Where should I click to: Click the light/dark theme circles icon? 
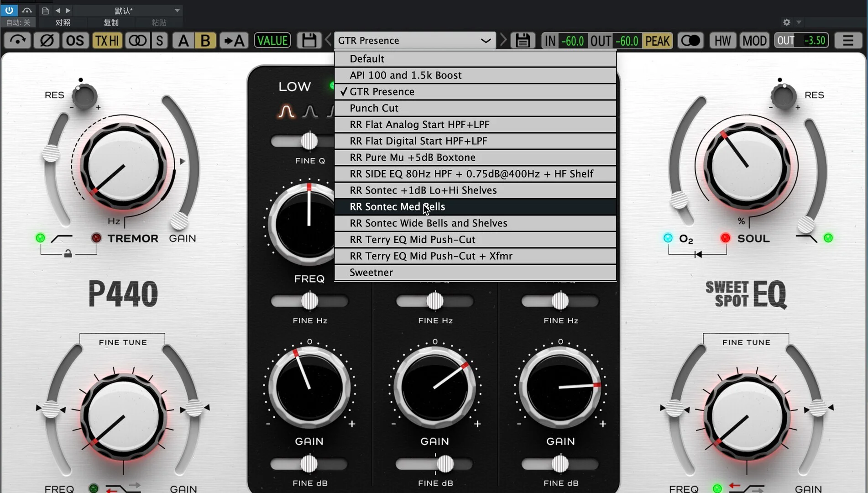(690, 41)
